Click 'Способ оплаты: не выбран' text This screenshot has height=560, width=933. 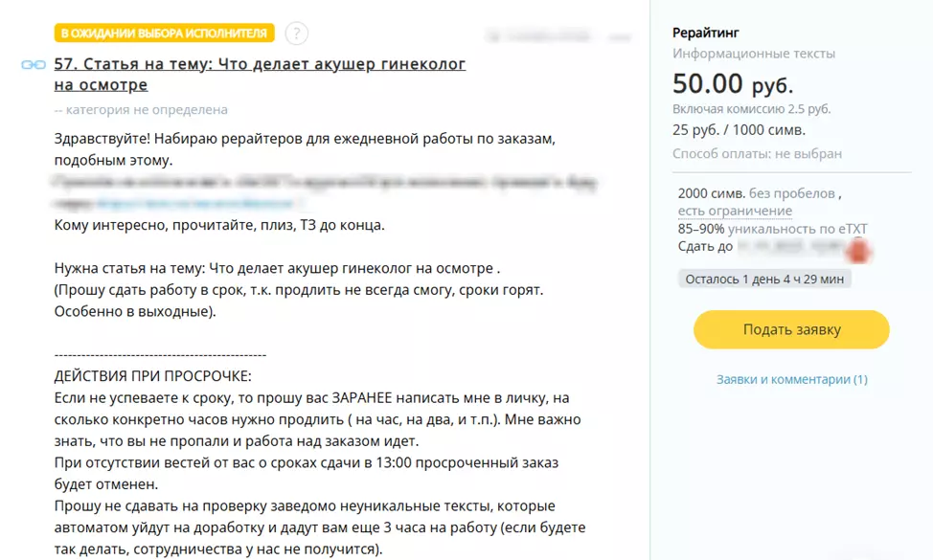pyautogui.click(x=757, y=153)
